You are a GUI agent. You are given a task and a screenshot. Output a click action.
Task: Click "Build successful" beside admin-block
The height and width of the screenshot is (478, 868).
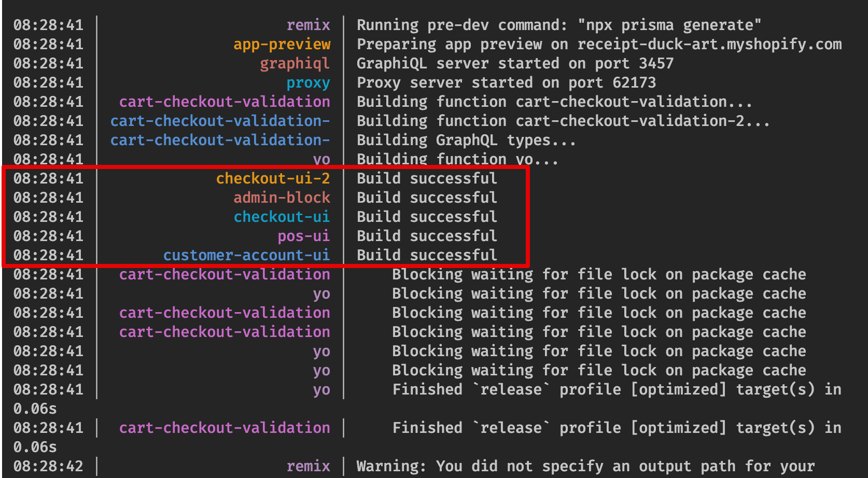pos(427,198)
